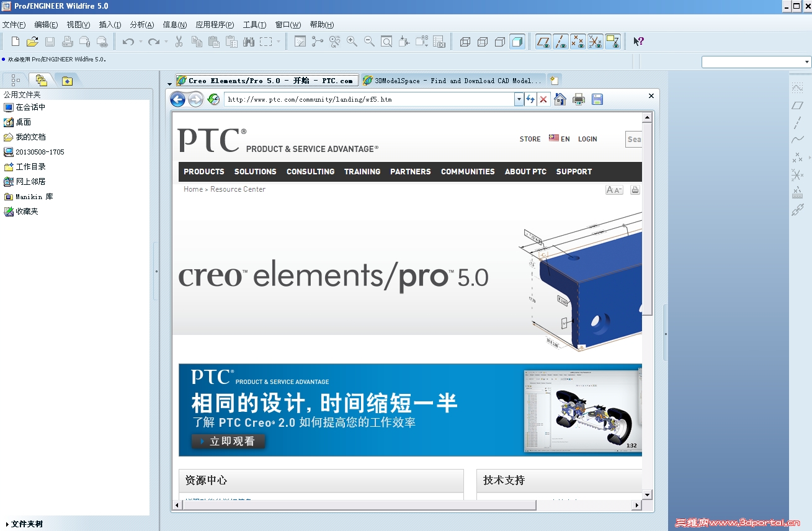Redo the last undone action

pos(153,42)
